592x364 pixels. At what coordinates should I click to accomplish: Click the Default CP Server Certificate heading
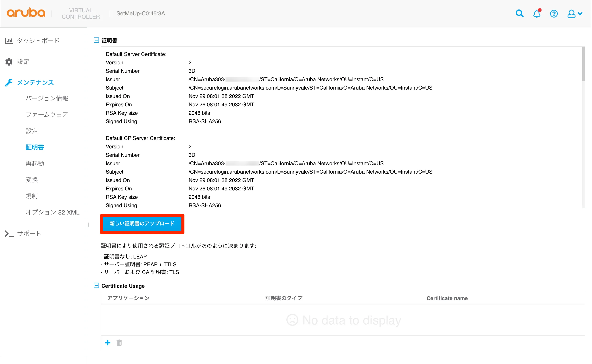pyautogui.click(x=140, y=138)
